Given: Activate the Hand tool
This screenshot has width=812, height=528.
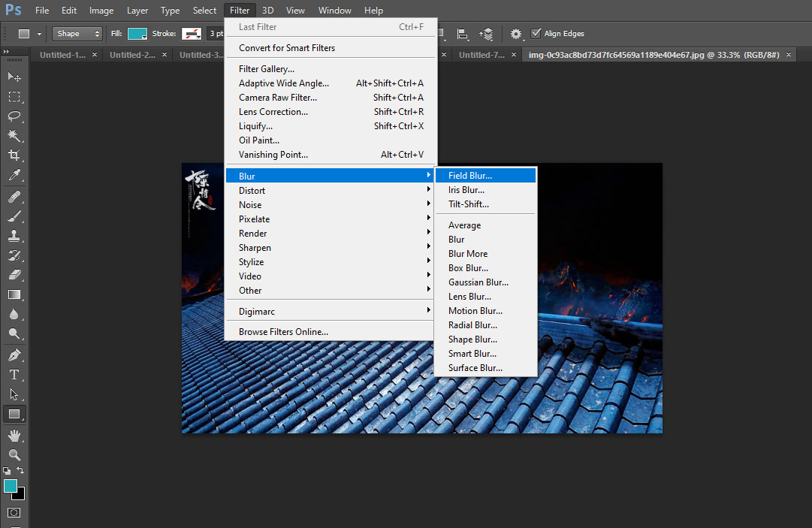Looking at the screenshot, I should pyautogui.click(x=14, y=436).
